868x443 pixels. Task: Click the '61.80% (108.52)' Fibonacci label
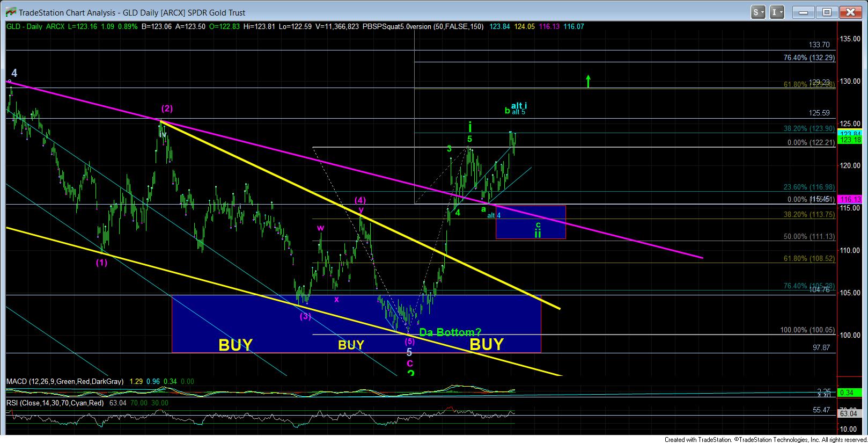809,258
